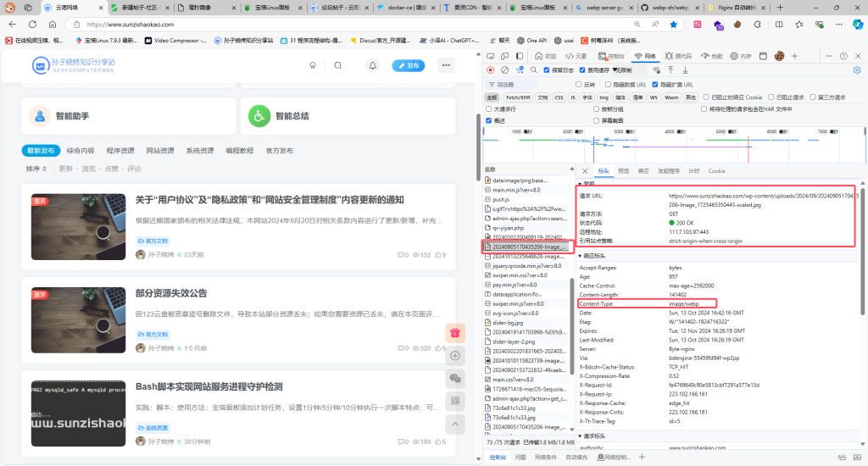Select the slider-bg.jpg request row

coord(527,323)
